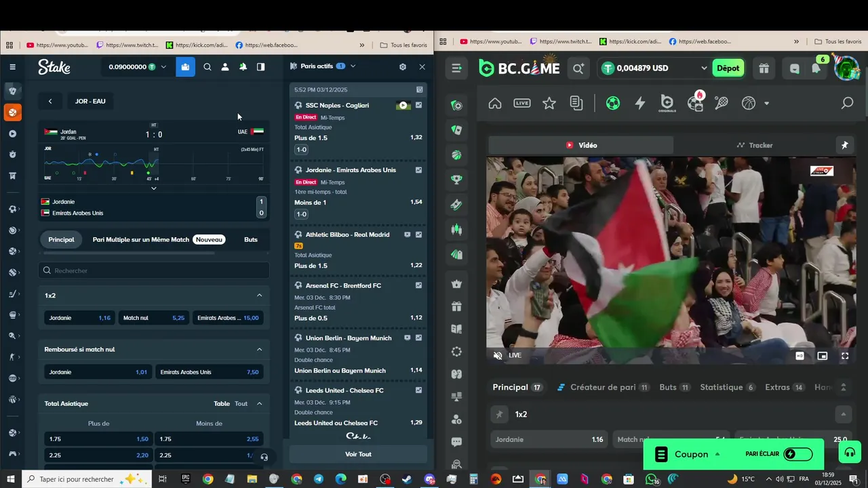Toggle HD quality on live video
This screenshot has height=488, width=868.
click(800, 356)
